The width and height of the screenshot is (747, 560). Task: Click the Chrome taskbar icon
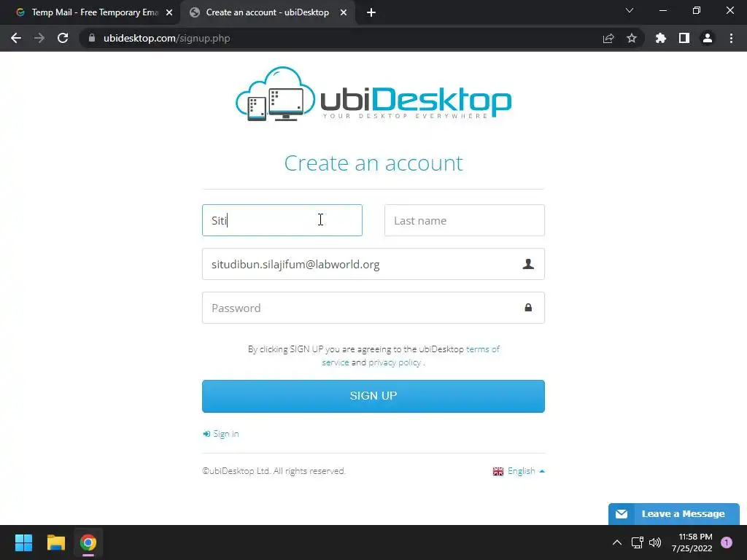coord(88,542)
